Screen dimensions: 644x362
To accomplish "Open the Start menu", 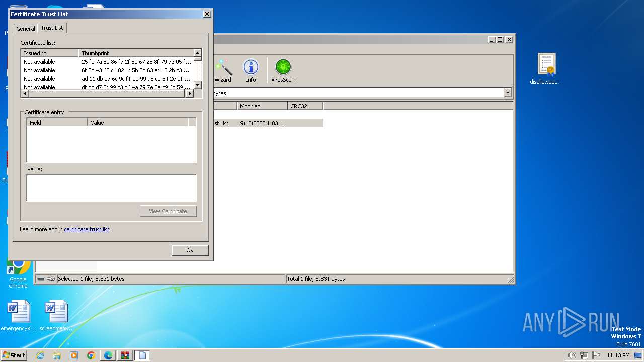I will point(14,355).
